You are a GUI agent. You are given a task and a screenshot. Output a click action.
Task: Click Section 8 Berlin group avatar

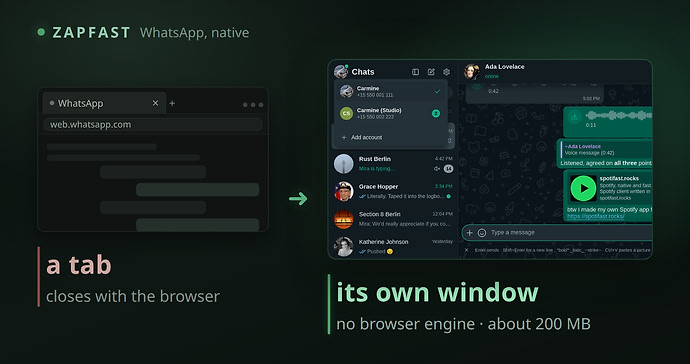click(x=344, y=219)
